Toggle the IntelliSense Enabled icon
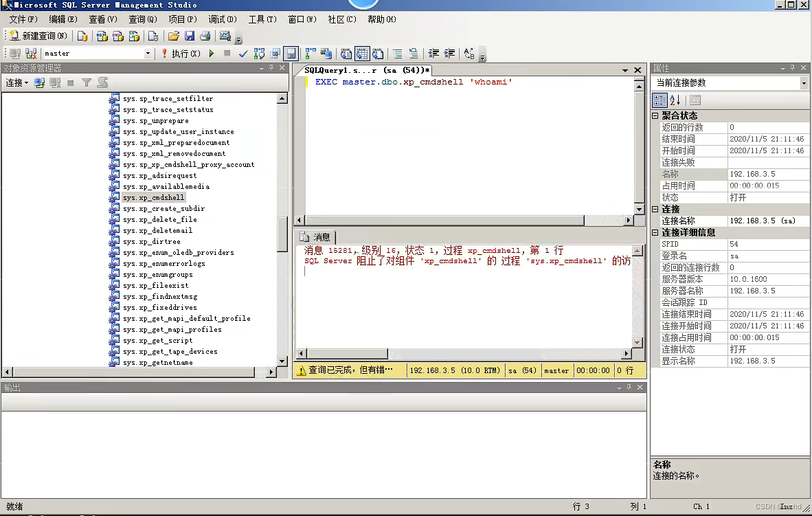The height and width of the screenshot is (516, 812). (x=291, y=54)
